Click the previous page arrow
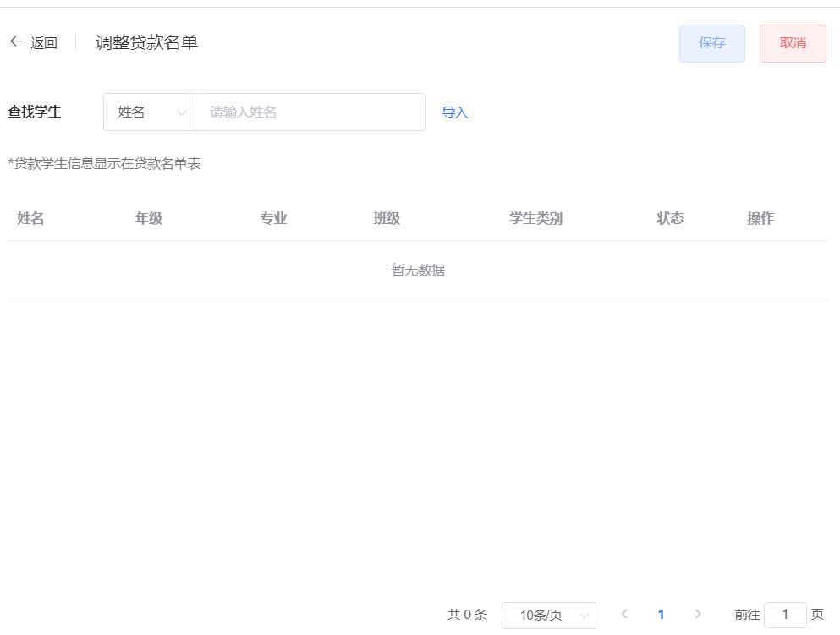This screenshot has height=635, width=840. (x=624, y=615)
